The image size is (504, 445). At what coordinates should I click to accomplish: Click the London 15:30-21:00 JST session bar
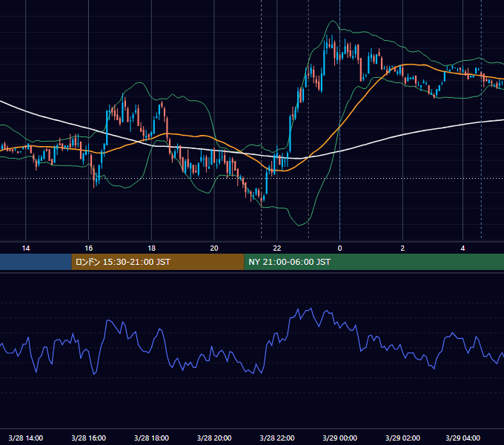pyautogui.click(x=158, y=262)
